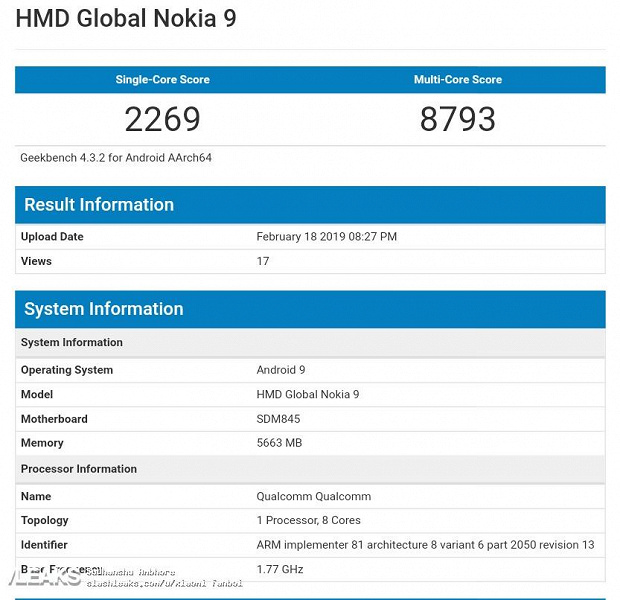This screenshot has height=600, width=620.
Task: Select the Motherboard label
Action: pos(54,419)
